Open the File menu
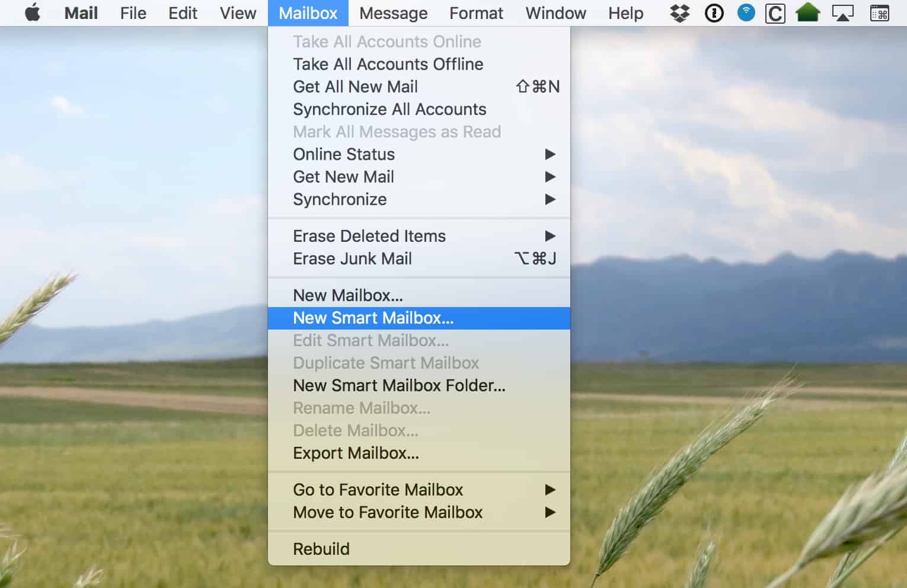 pos(133,13)
